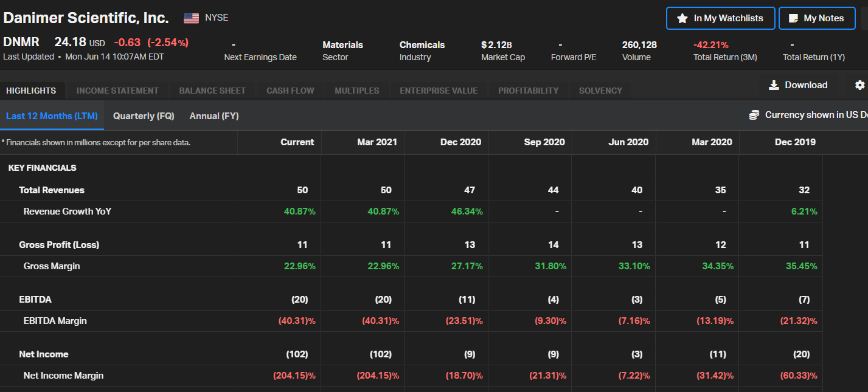868x392 pixels.
Task: Open the Income Statement tab
Action: [x=117, y=91]
